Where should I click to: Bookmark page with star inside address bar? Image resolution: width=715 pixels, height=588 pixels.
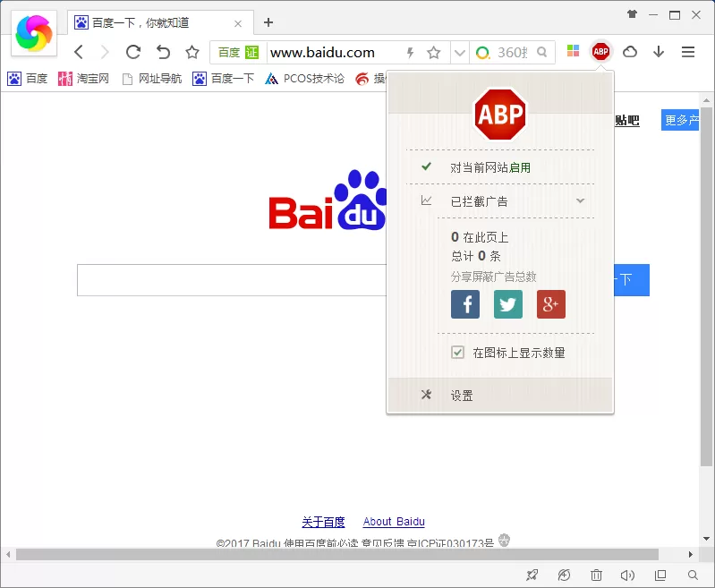tap(434, 53)
